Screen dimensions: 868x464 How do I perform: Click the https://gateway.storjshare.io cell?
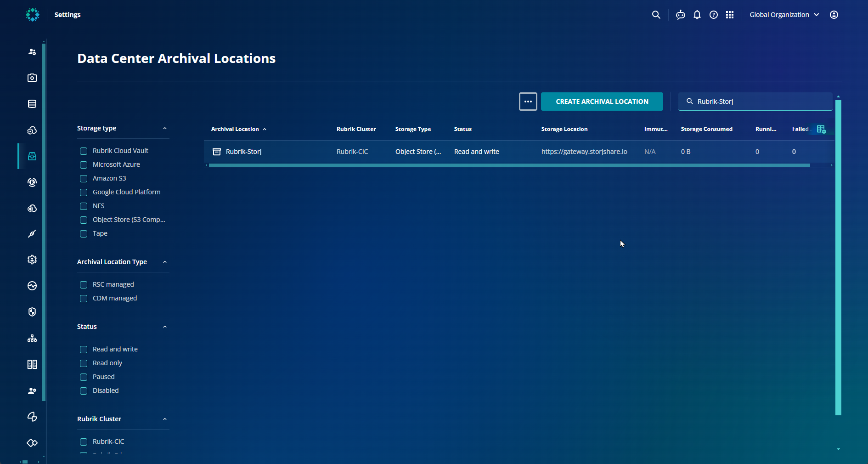pos(584,152)
